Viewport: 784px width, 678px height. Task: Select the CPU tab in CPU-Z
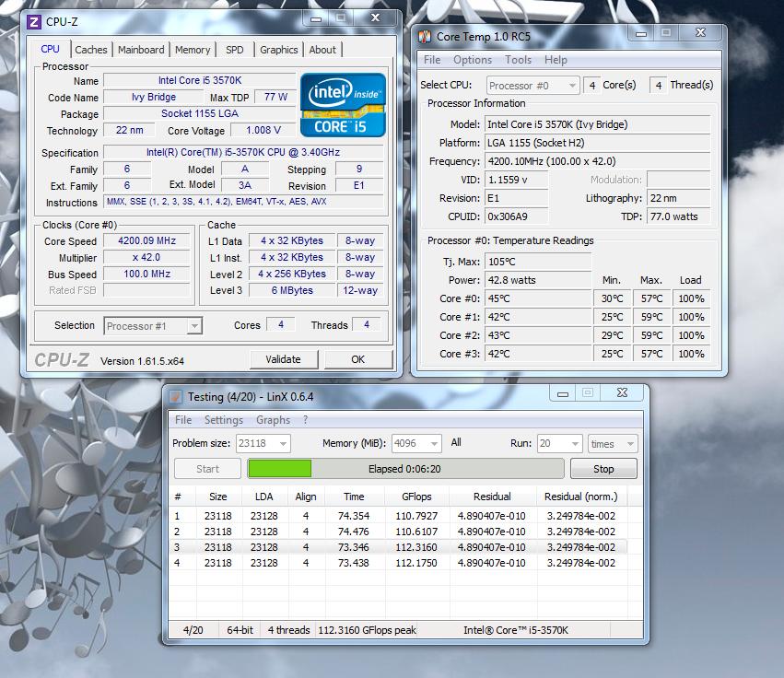coord(50,49)
